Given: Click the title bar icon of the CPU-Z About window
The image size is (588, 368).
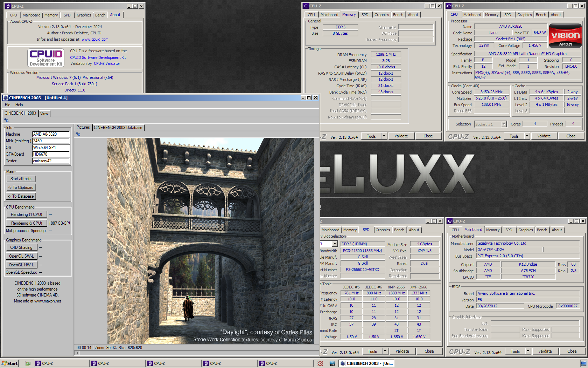Looking at the screenshot, I should [x=8, y=6].
